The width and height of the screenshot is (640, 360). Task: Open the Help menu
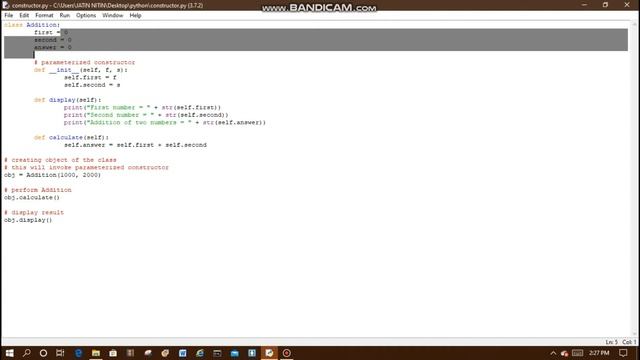click(x=135, y=15)
